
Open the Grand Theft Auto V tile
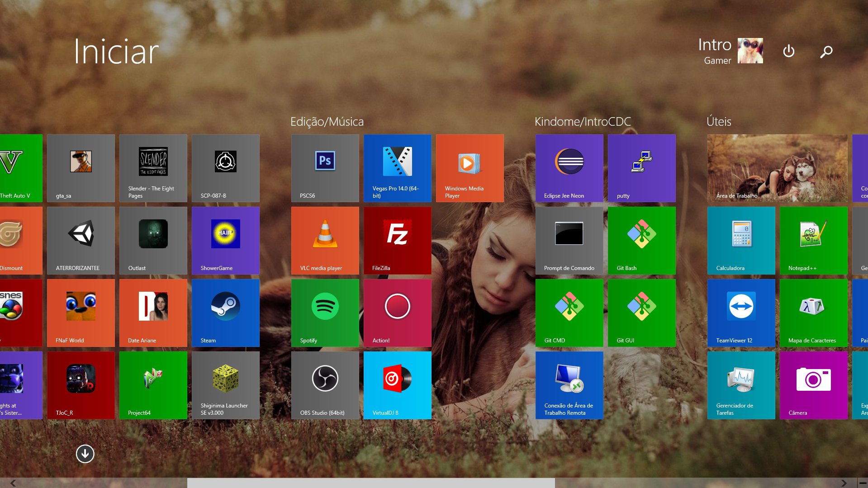(x=21, y=168)
